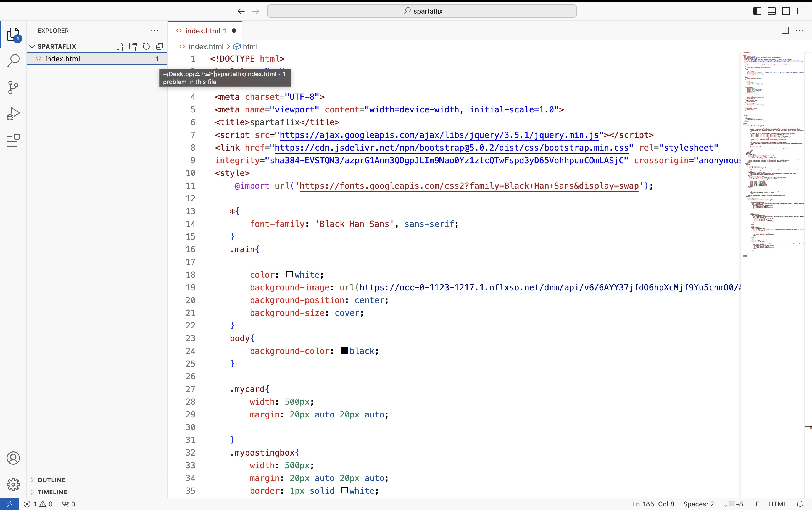
Task: Click index.html in the breadcrumb
Action: 206,46
